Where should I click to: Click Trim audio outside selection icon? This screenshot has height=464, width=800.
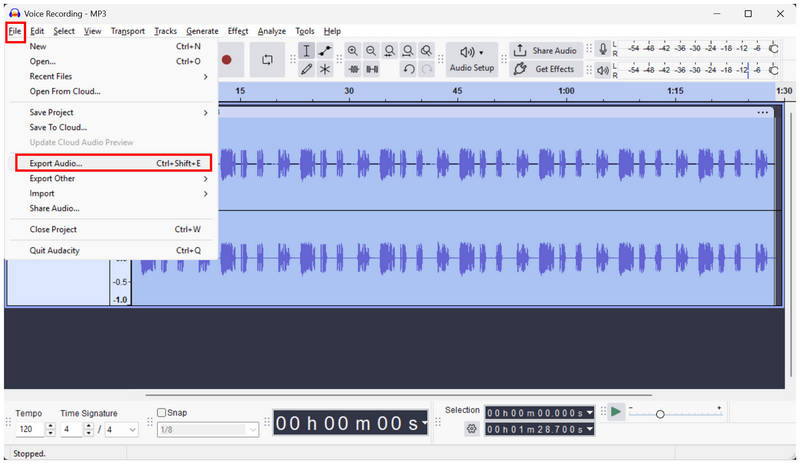click(353, 69)
